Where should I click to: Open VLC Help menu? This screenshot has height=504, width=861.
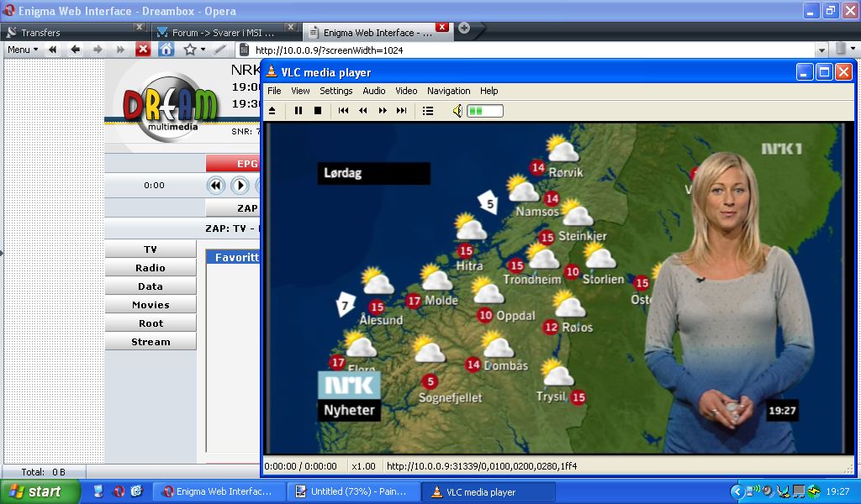click(x=489, y=91)
